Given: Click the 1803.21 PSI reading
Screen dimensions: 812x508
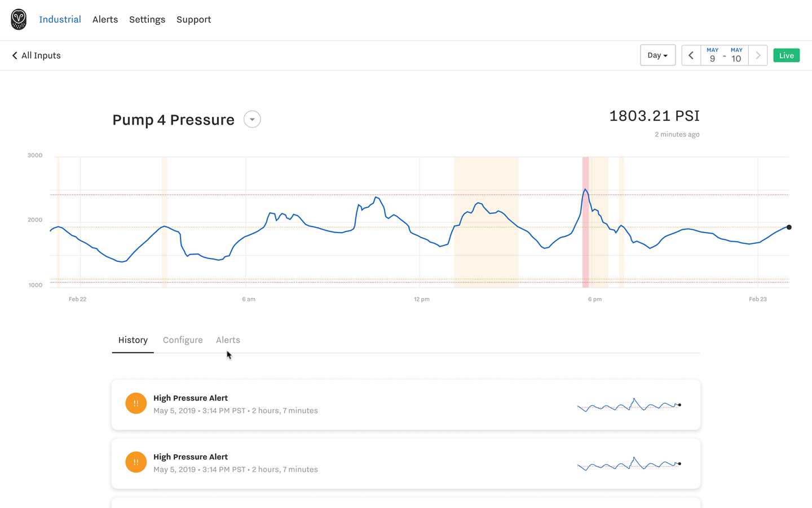Looking at the screenshot, I should point(654,116).
